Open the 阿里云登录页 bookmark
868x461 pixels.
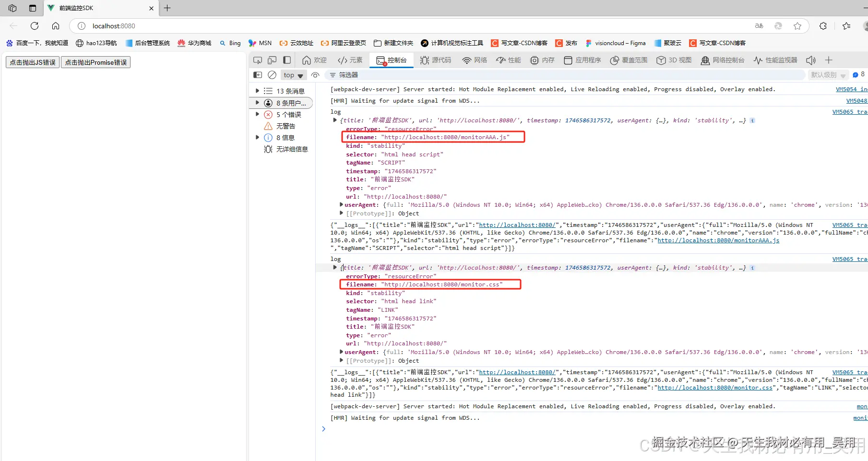[x=344, y=43]
